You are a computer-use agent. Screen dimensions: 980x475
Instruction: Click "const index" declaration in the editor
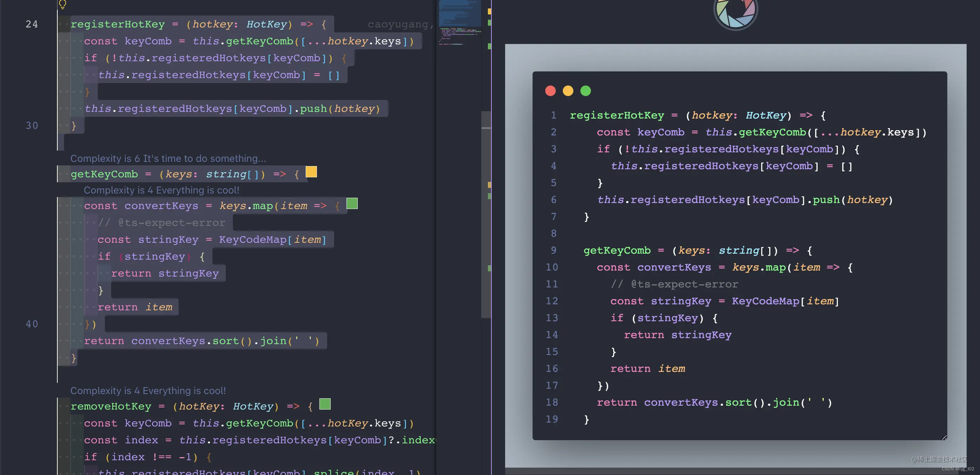pos(121,441)
